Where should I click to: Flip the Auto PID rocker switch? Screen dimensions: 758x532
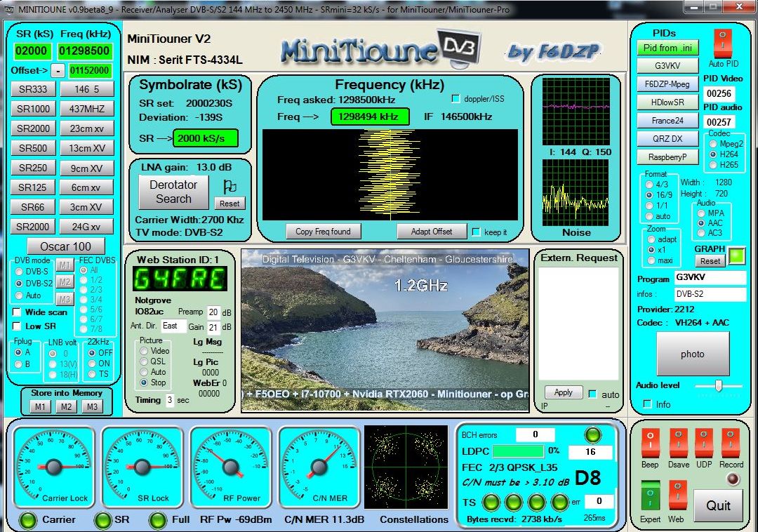(723, 44)
